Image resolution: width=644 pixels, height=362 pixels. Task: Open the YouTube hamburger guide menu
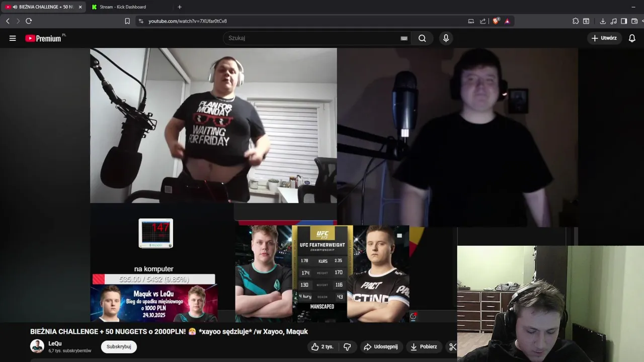[x=13, y=38]
